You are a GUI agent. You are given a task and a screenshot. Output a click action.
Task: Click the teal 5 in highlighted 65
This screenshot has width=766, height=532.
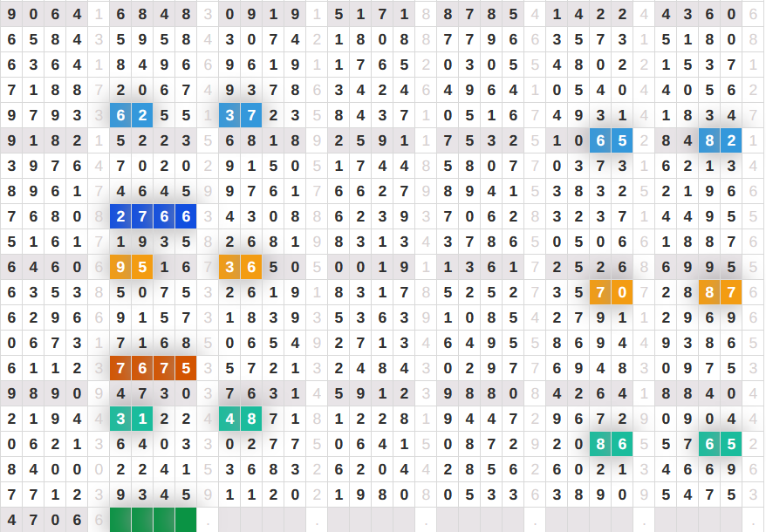pos(731,445)
